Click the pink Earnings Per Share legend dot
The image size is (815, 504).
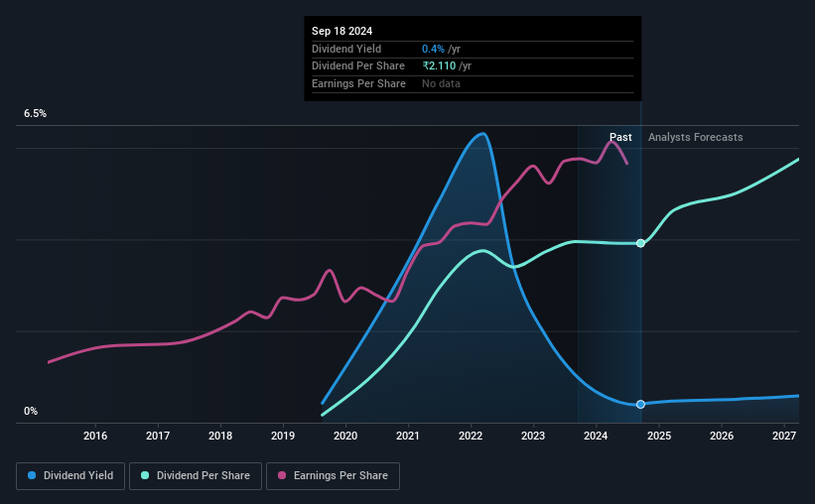click(282, 475)
